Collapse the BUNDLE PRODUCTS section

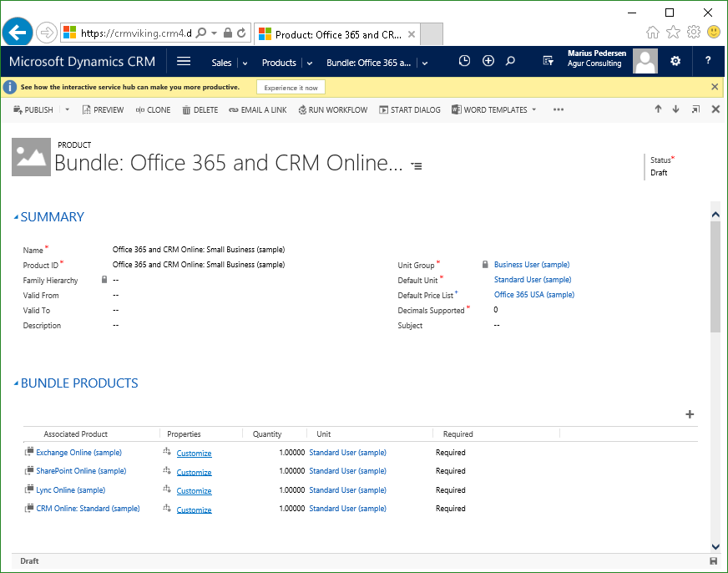click(76, 383)
